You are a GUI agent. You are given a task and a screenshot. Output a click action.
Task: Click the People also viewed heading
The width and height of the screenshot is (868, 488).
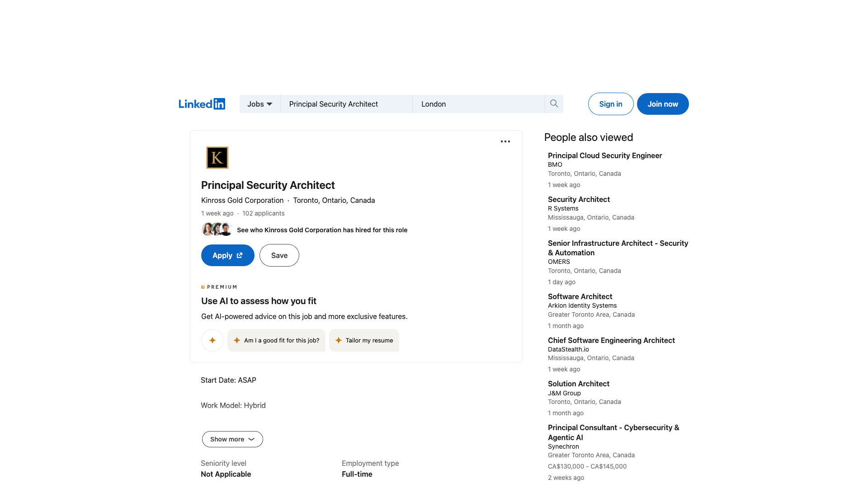[x=589, y=137]
